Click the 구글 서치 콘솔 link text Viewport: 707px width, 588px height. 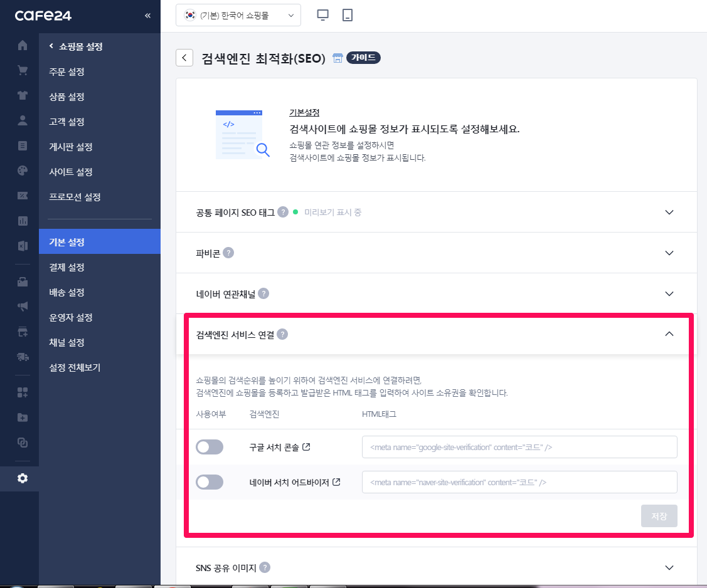pyautogui.click(x=274, y=447)
